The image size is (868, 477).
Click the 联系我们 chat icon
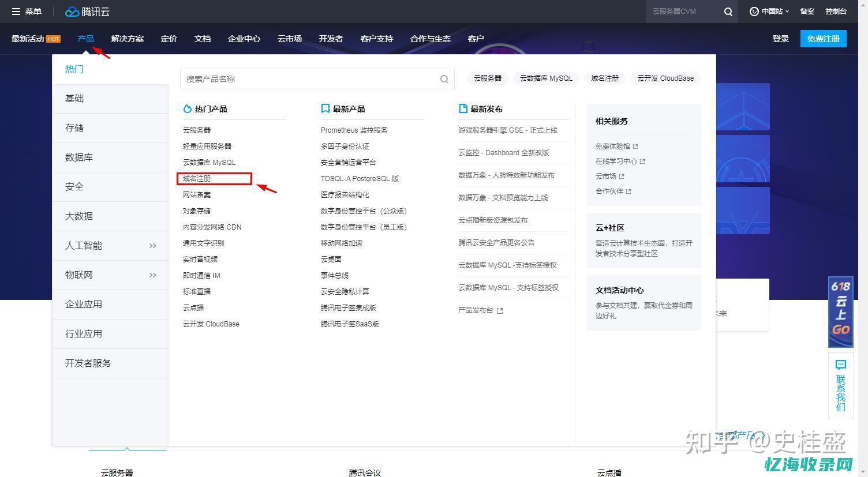coord(841,365)
